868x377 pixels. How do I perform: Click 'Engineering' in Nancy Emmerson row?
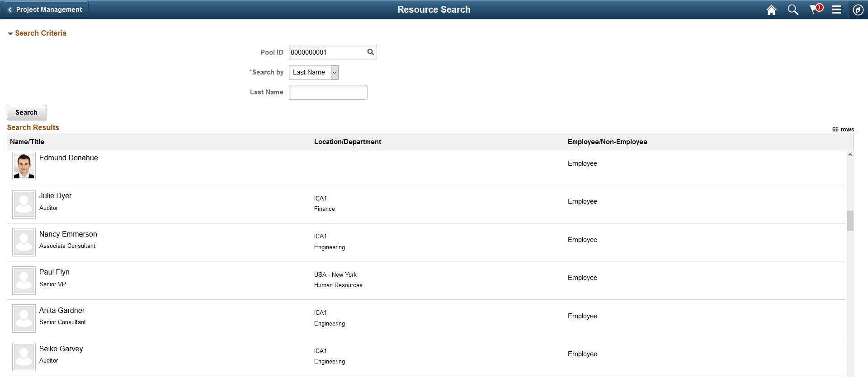330,247
